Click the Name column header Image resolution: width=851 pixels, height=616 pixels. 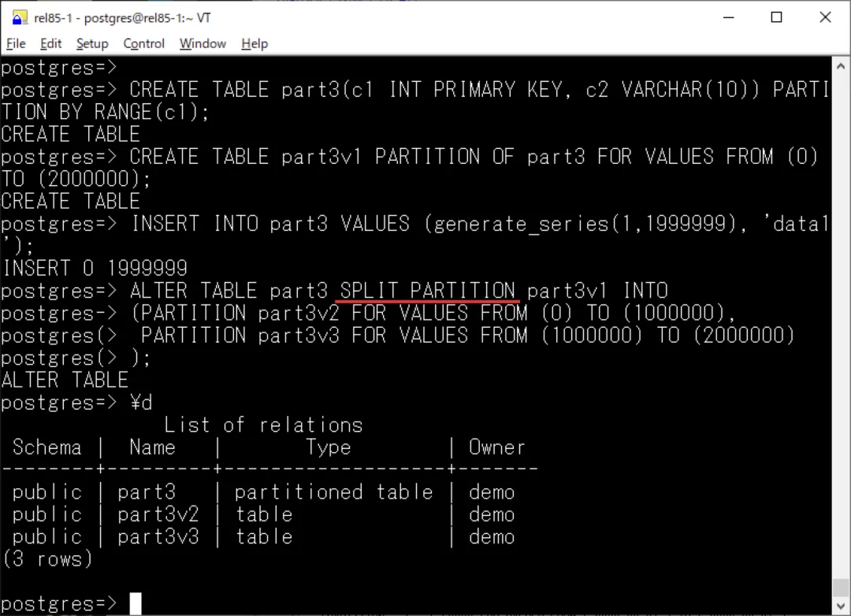click(153, 447)
